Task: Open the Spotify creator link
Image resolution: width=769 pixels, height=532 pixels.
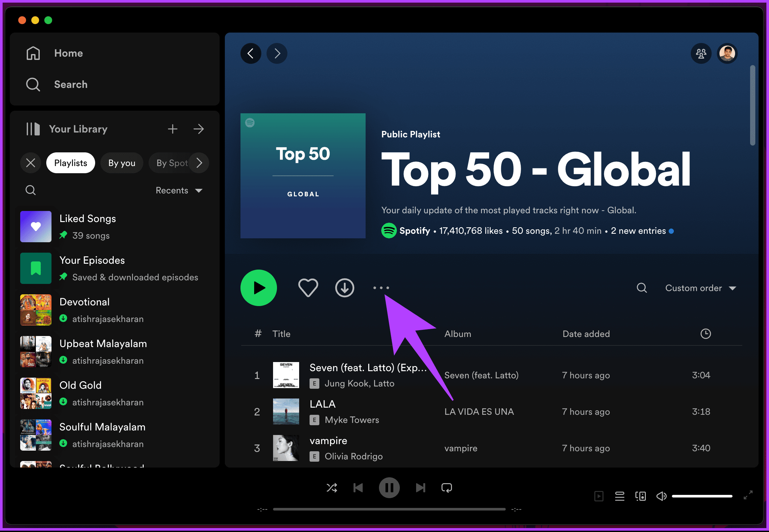Action: (x=415, y=231)
